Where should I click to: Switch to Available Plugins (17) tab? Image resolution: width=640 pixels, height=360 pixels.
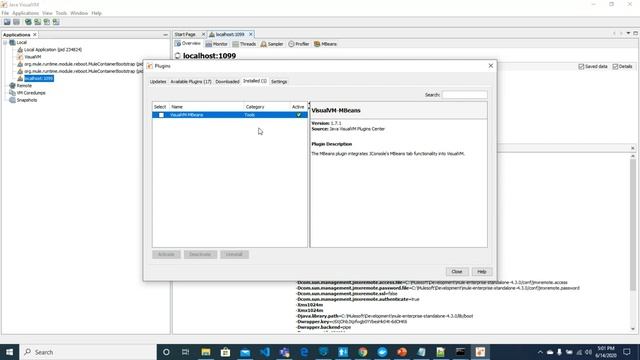191,82
